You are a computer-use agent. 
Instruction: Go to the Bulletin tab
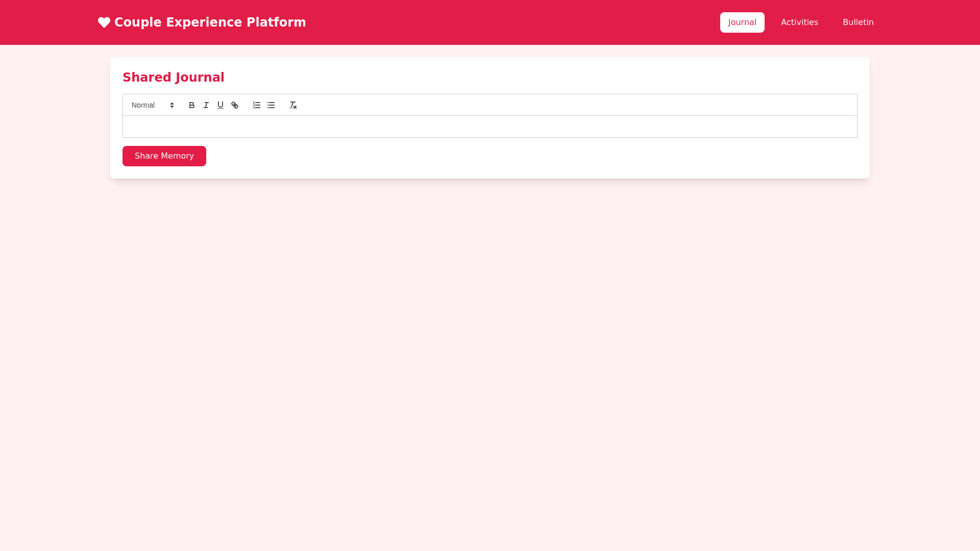(858, 22)
